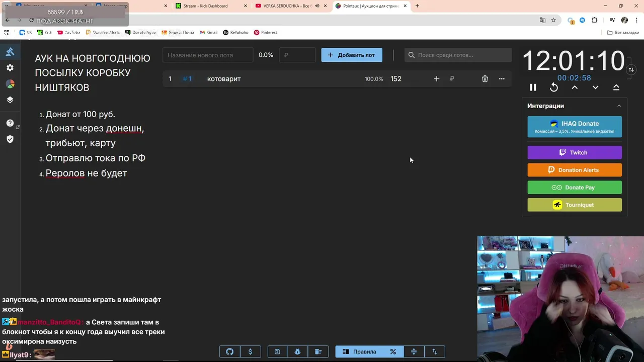Focus the new lot name field
644x362 pixels.
(208, 55)
